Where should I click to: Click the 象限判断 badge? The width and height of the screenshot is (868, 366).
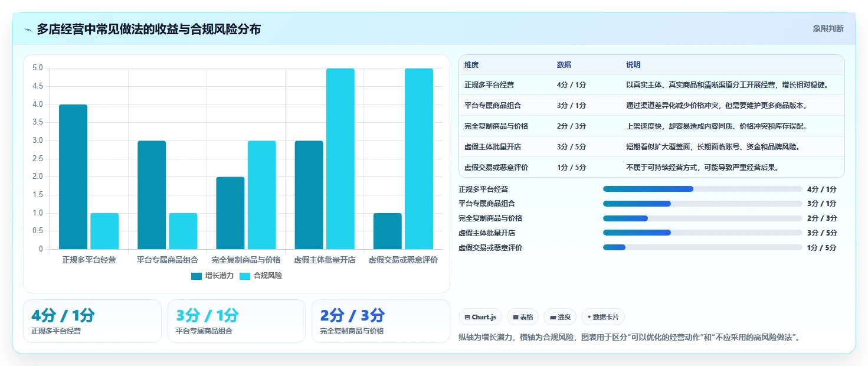tap(828, 28)
